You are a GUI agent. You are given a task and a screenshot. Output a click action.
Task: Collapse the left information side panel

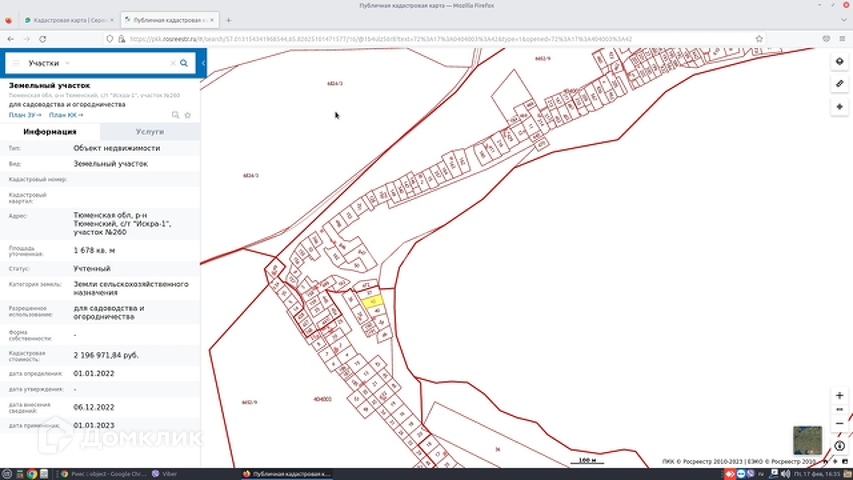point(203,63)
